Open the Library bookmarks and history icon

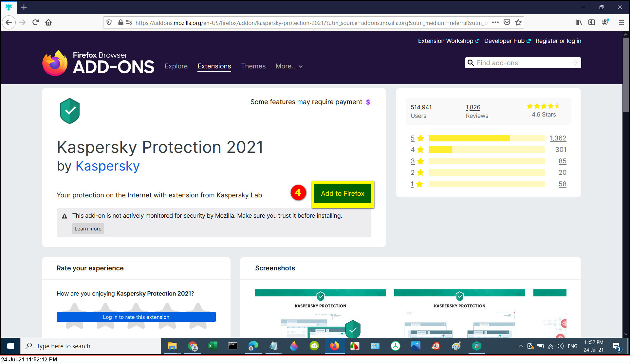coord(579,23)
